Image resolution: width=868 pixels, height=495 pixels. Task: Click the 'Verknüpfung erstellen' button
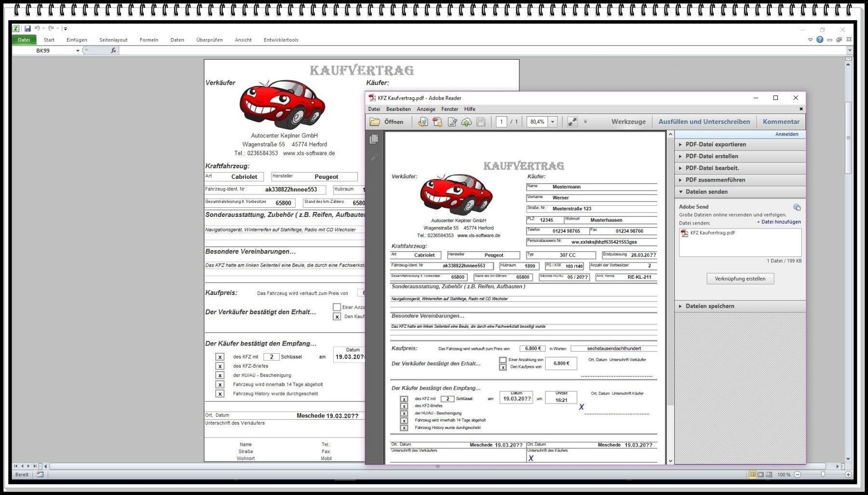click(x=740, y=279)
